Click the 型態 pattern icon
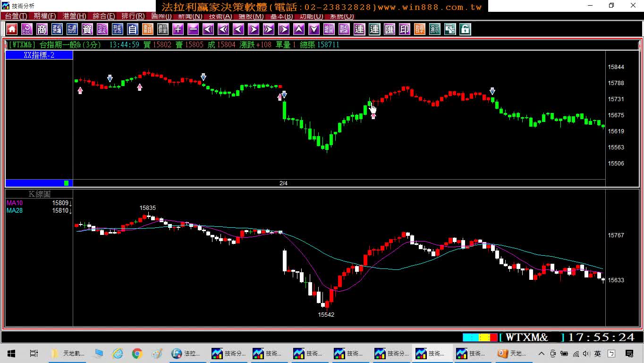Screen dimensions: 644x363 click(x=118, y=29)
